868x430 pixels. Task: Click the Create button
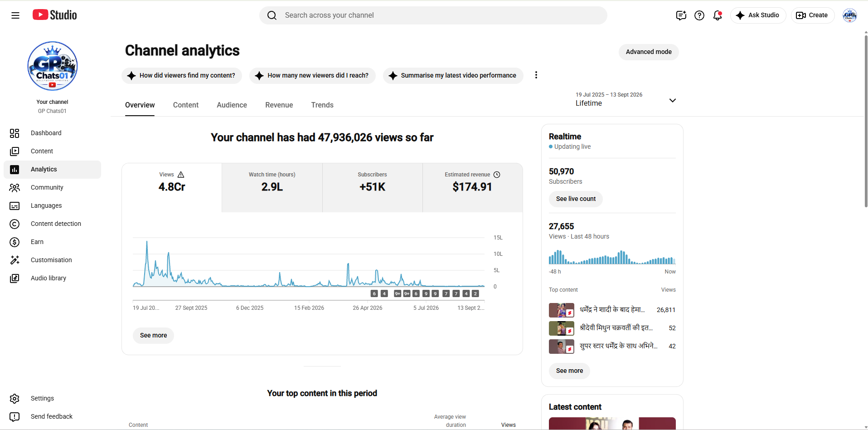click(x=813, y=15)
